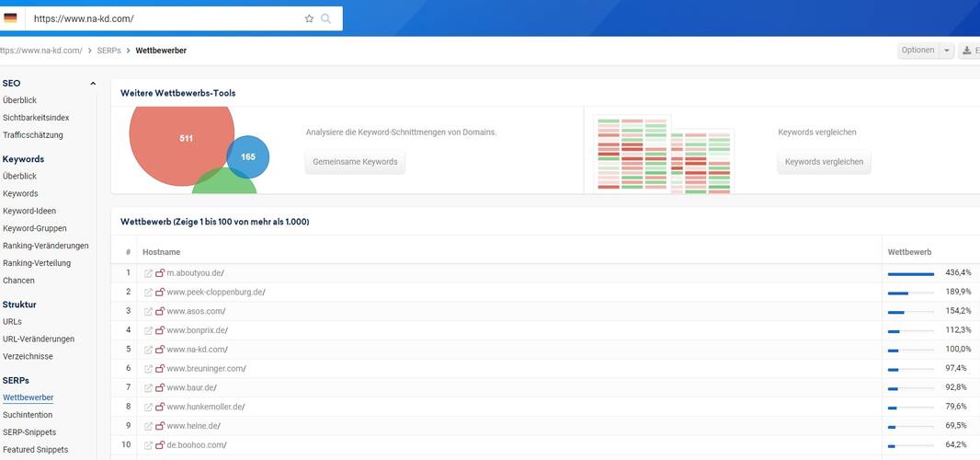This screenshot has width=980, height=460.
Task: Click lock icon next to m.aboutyou.de
Action: [160, 273]
